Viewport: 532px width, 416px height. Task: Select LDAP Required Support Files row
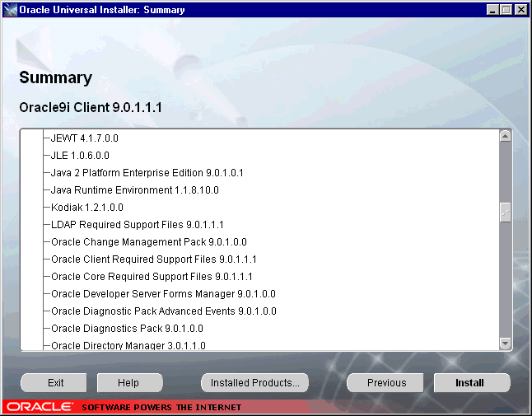(137, 225)
